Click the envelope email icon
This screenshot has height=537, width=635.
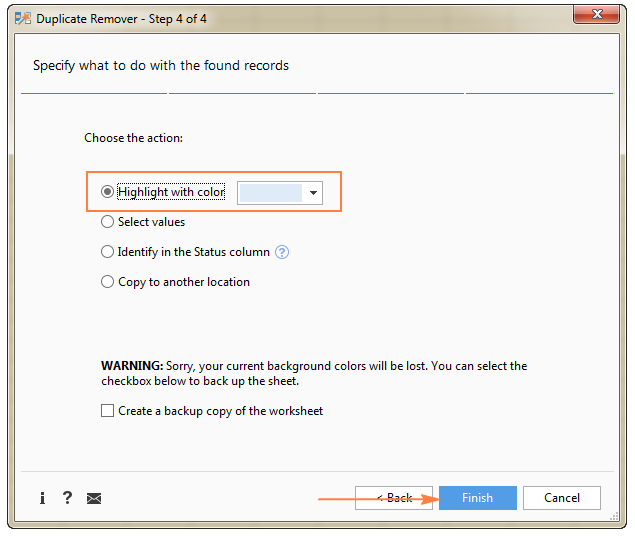94,498
